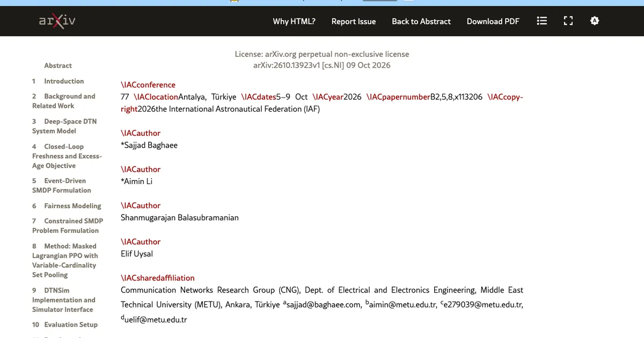Click the e279039@metu.edu.tr email text
The height and width of the screenshot is (338, 644).
[483, 305]
